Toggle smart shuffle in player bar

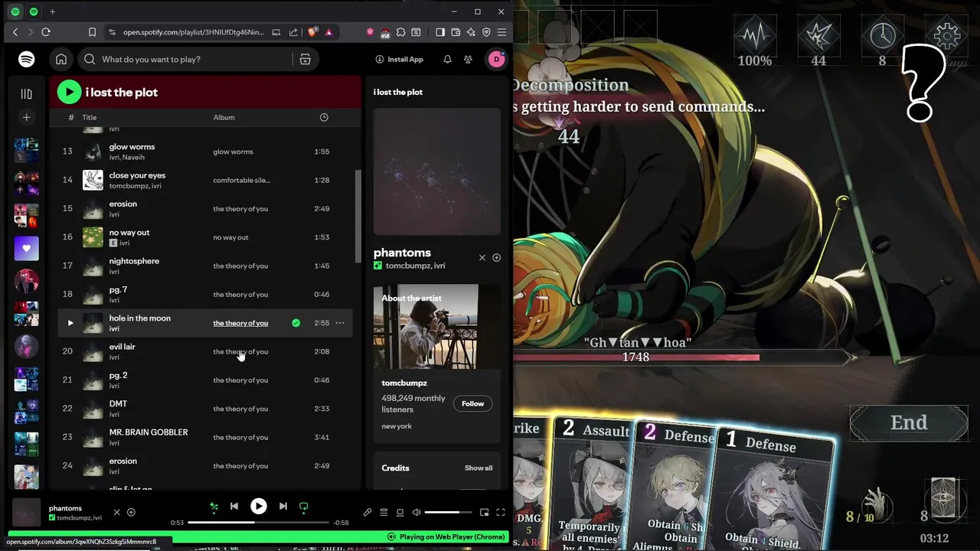pos(214,506)
